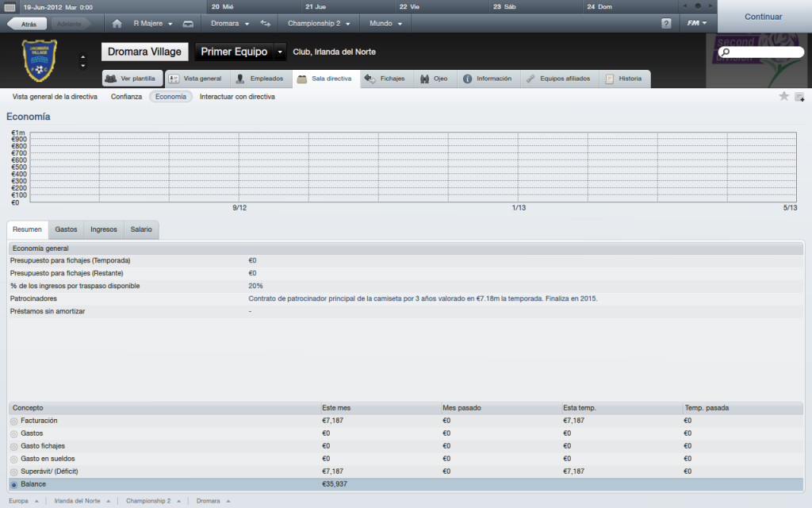Click the add note icon beside star
Viewport: 812px width, 508px height.
pos(799,97)
